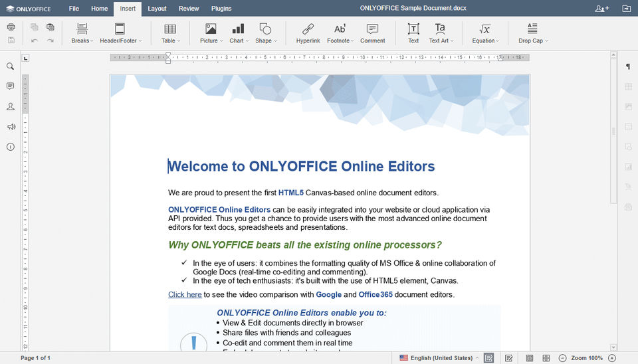This screenshot has width=638, height=364.
Task: Click the green 'Why ONLYOFFICE beats' heading
Action: click(305, 245)
